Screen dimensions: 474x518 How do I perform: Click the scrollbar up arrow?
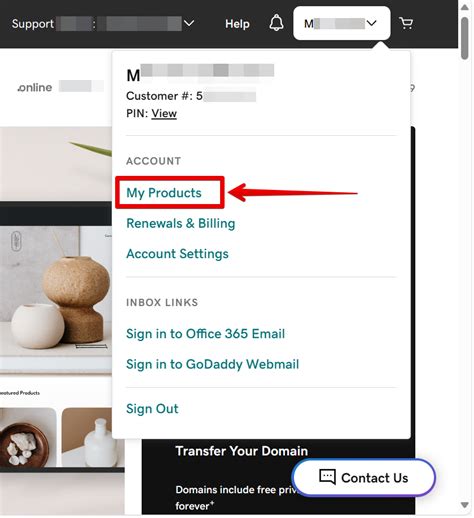point(465,7)
